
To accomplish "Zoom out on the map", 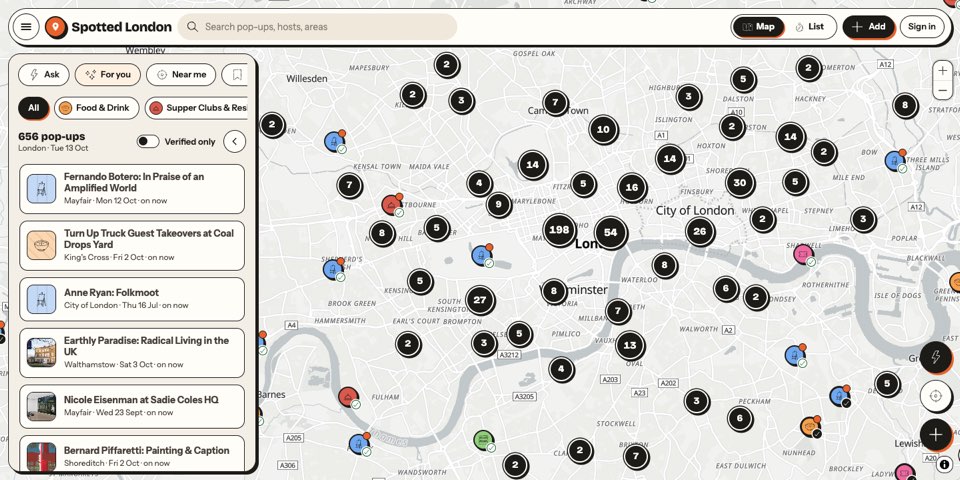I will coord(942,90).
